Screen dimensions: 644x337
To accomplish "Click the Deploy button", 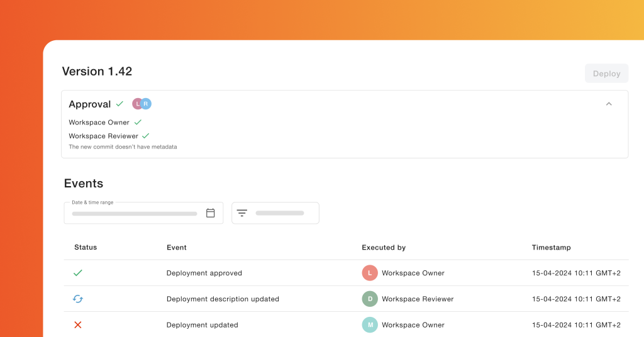I will click(607, 74).
